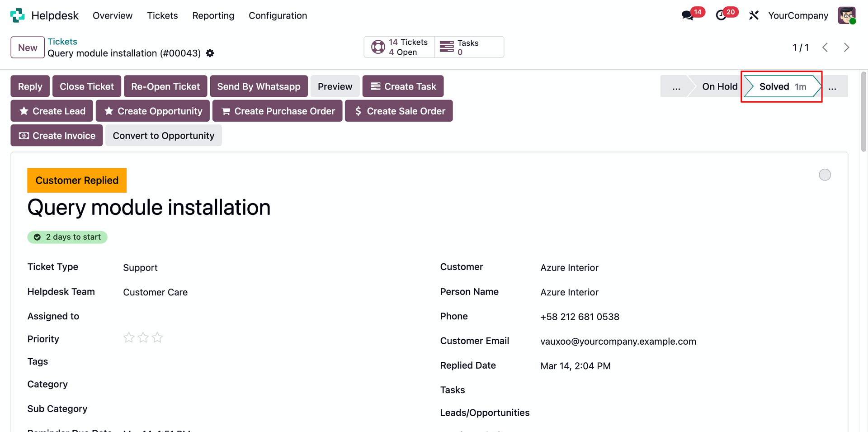Toggle the kanban state circle

tap(825, 175)
